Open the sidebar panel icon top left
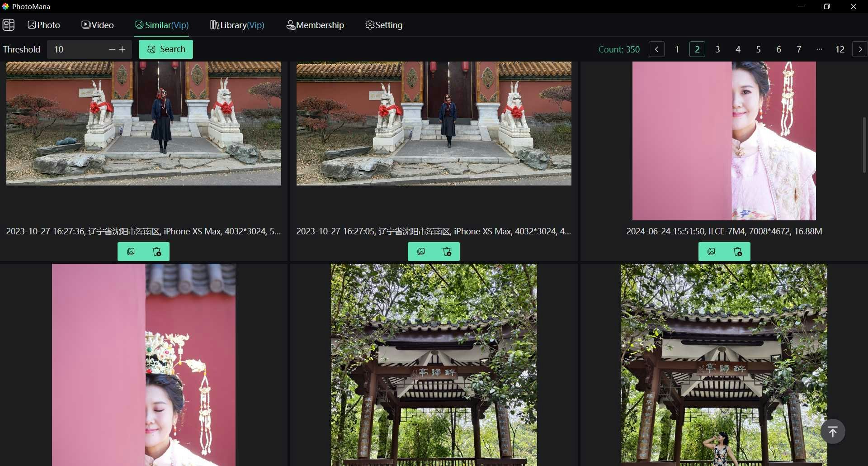Screen dimensions: 868x466 [9, 25]
